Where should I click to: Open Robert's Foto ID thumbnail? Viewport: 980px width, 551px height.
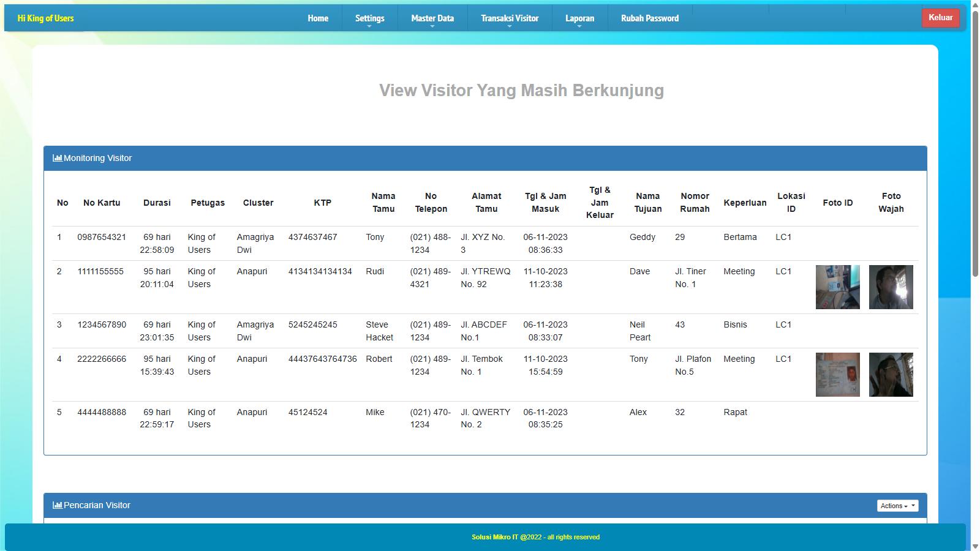coord(837,375)
